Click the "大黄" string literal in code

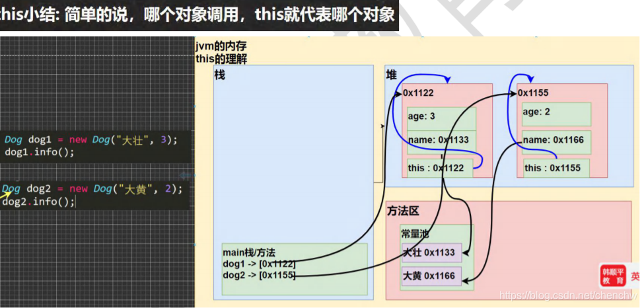click(136, 189)
